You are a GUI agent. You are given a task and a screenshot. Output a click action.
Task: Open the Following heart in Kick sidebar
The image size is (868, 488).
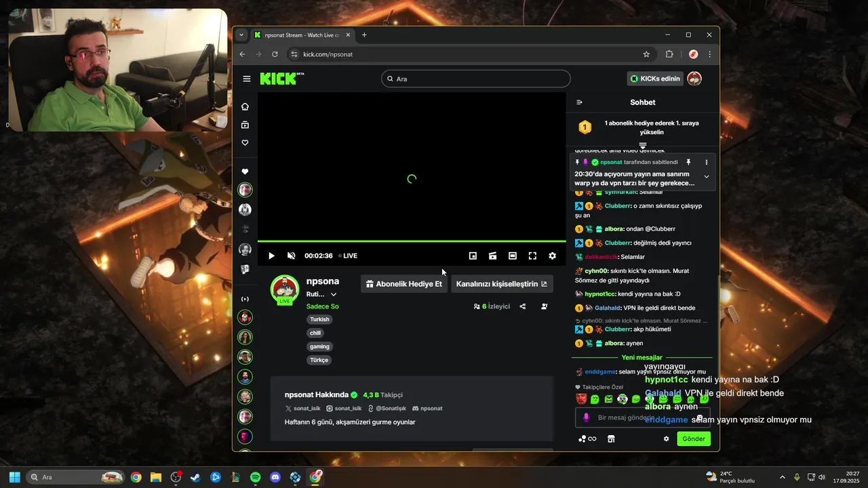245,142
